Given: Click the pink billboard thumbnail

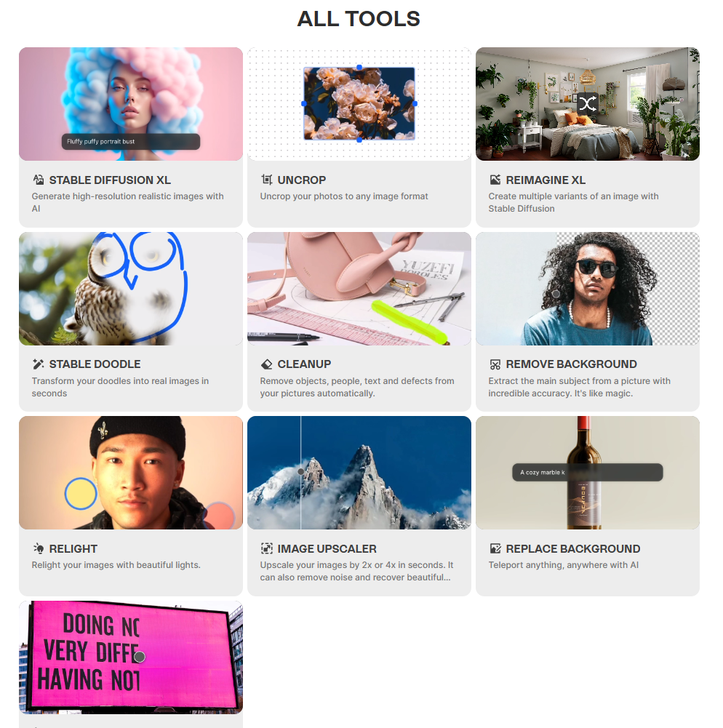Looking at the screenshot, I should coord(130,657).
